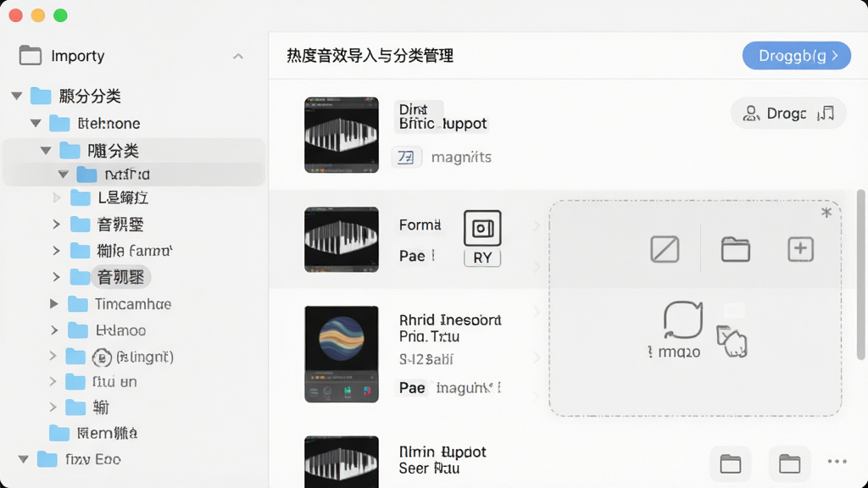Viewport: 868px width, 488px height.
Task: Click the Importy folder icon in the sidebar header
Action: click(30, 55)
